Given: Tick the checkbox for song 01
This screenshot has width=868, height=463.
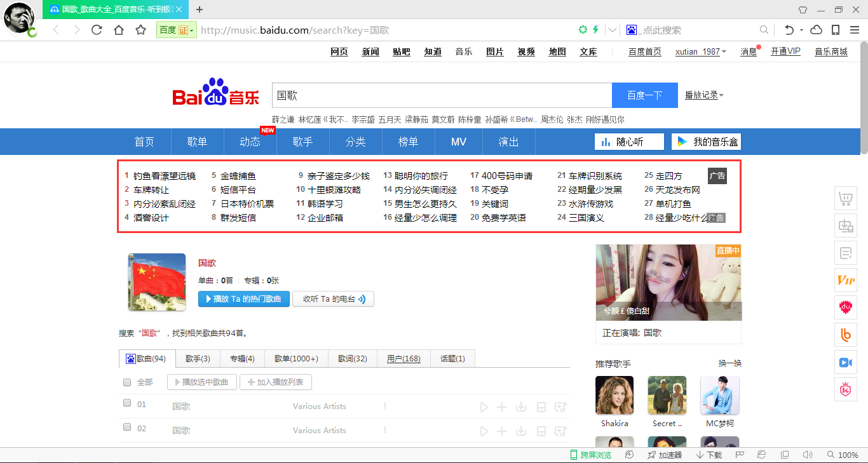Looking at the screenshot, I should point(127,403).
